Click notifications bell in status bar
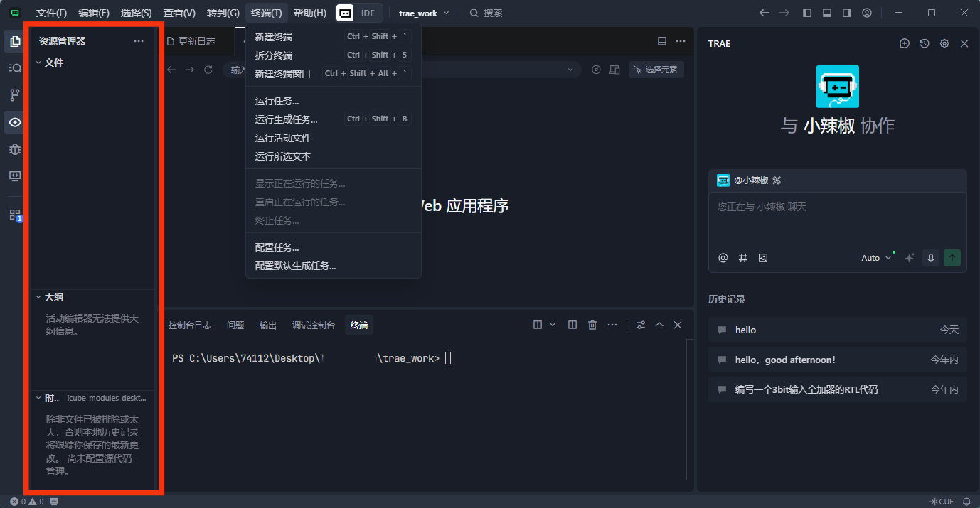Image resolution: width=980 pixels, height=508 pixels. point(966,502)
